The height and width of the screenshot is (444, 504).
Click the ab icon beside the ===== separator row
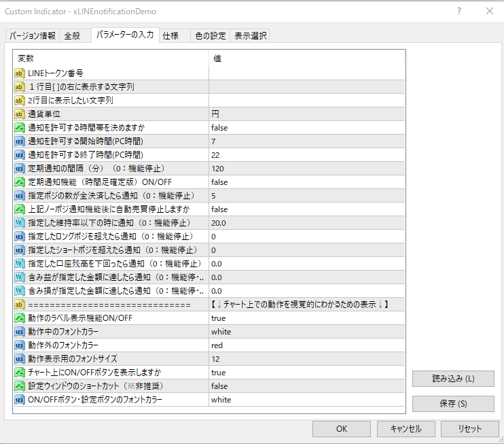tap(19, 305)
